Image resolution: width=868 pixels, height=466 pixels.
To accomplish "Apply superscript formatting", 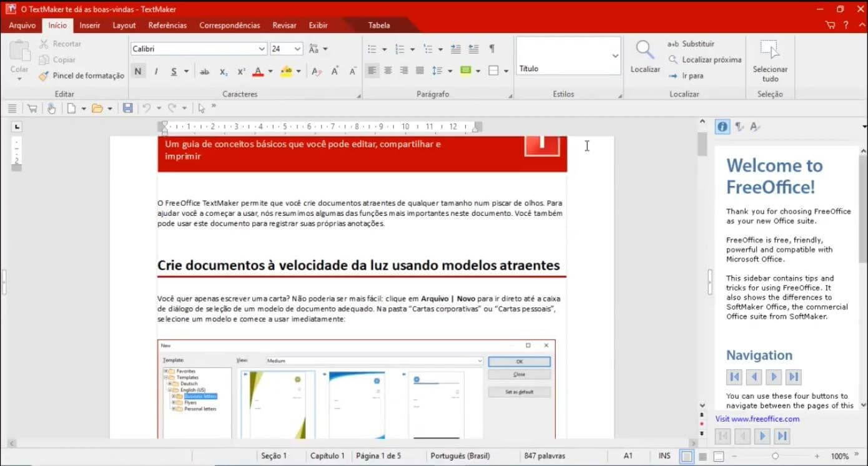I will (241, 71).
